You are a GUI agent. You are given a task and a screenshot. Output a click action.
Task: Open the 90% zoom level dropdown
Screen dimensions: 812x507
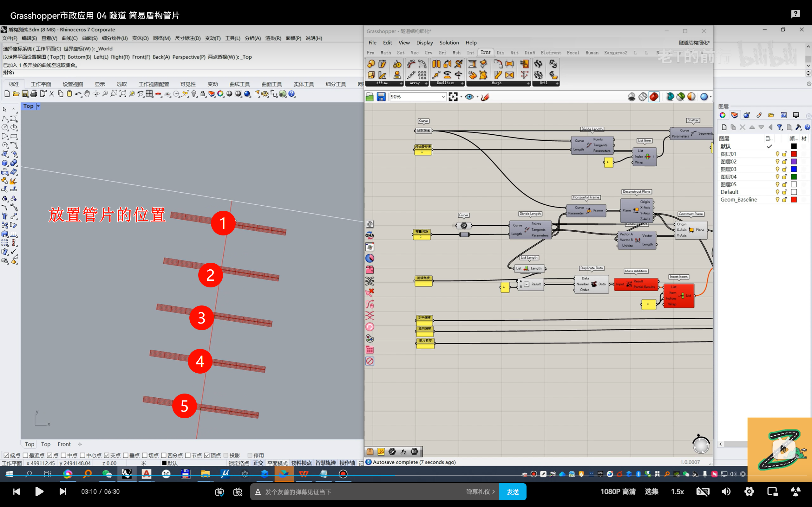(443, 97)
